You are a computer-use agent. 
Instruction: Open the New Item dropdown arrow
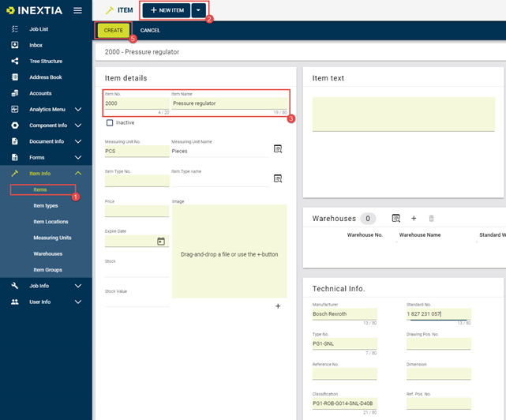198,10
